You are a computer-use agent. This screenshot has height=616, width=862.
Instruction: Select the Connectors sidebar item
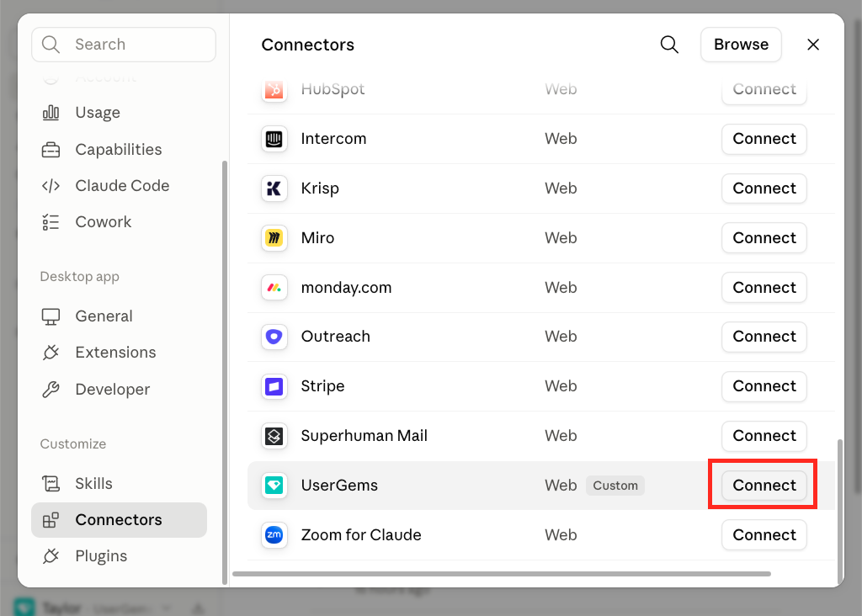(120, 520)
